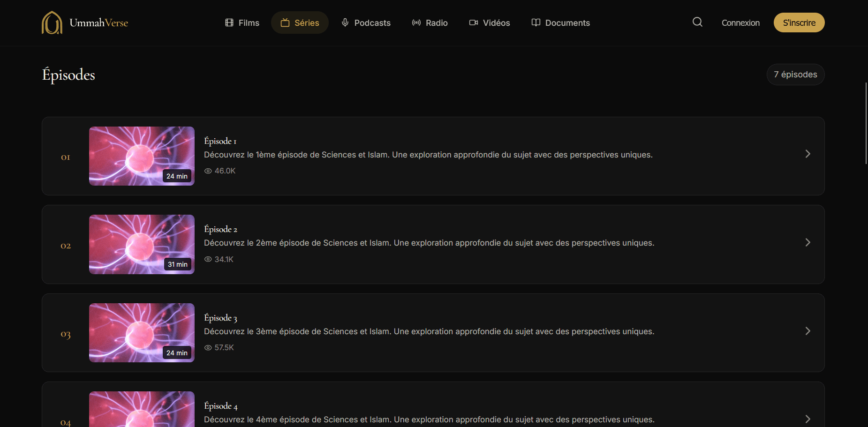Screen dimensions: 868x427
Task: Click the Vidéos camera icon
Action: click(x=474, y=22)
